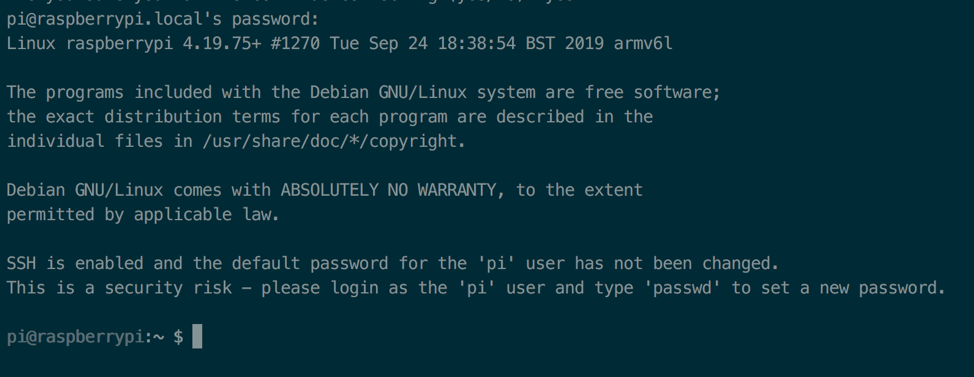The height and width of the screenshot is (377, 974).
Task: Click the word WARRANTY in the terminal output
Action: pos(457,190)
